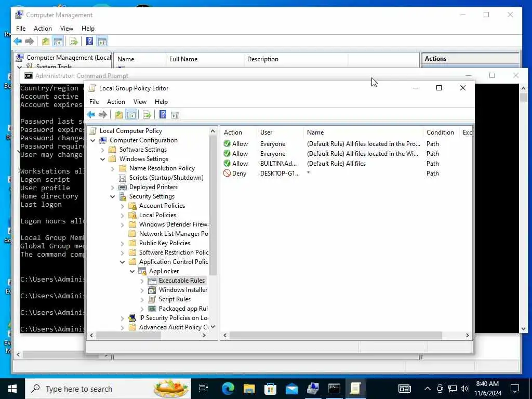Select the Deny rule for DESKTOP-G1 user
The height and width of the screenshot is (399, 532).
(x=346, y=174)
